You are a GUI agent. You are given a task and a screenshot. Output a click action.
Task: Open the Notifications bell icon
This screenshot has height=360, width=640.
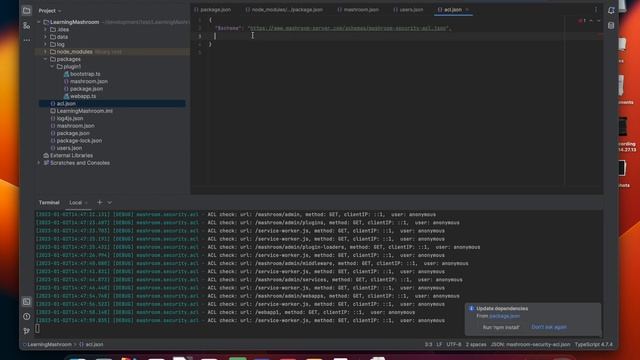point(611,11)
